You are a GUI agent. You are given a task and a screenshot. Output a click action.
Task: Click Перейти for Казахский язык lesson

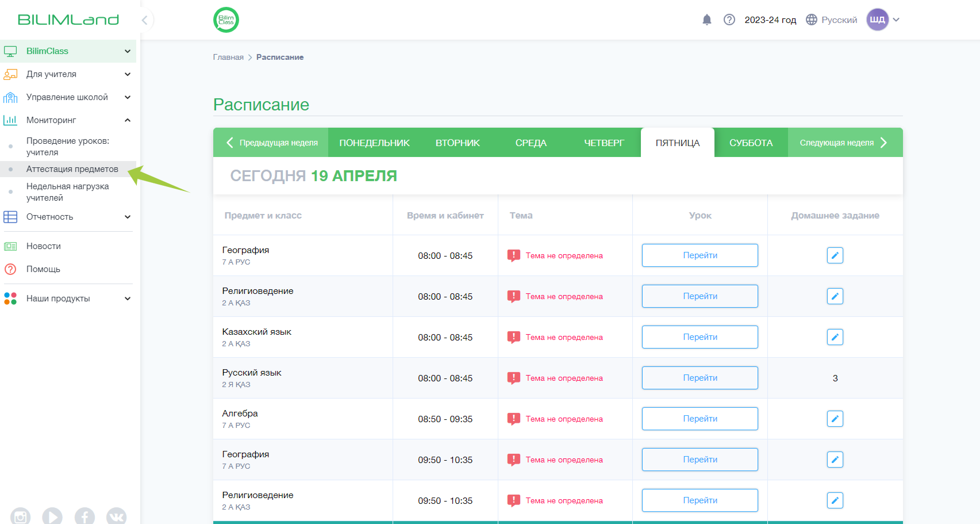click(700, 337)
